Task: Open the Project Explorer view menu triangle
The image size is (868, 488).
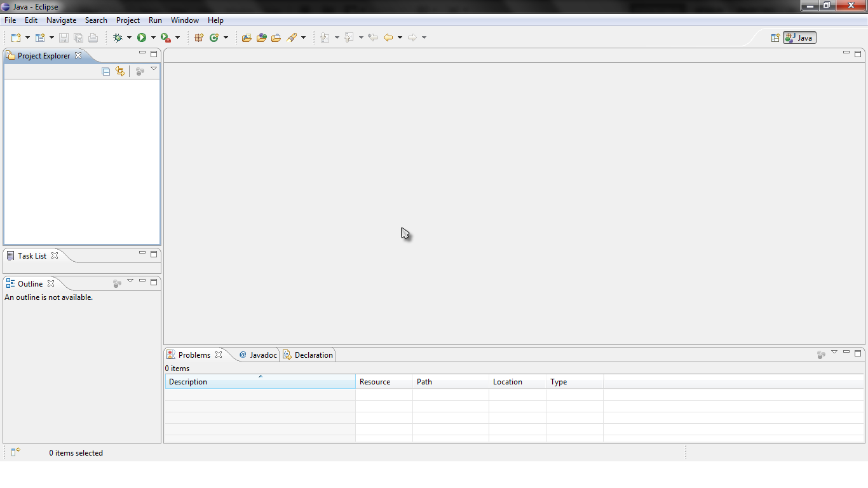Action: [x=154, y=69]
